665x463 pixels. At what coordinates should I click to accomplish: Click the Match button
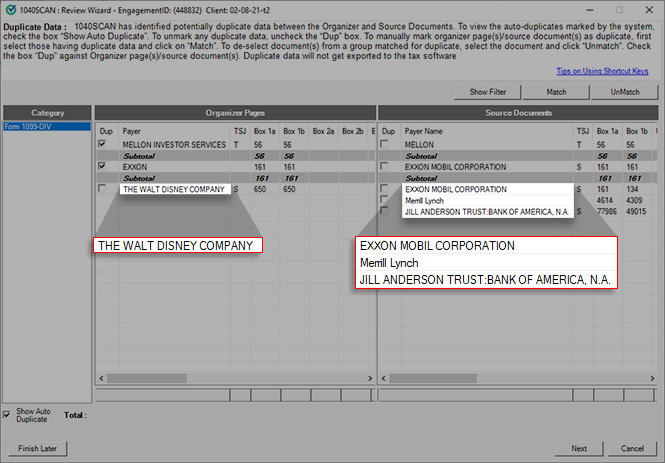coord(556,92)
